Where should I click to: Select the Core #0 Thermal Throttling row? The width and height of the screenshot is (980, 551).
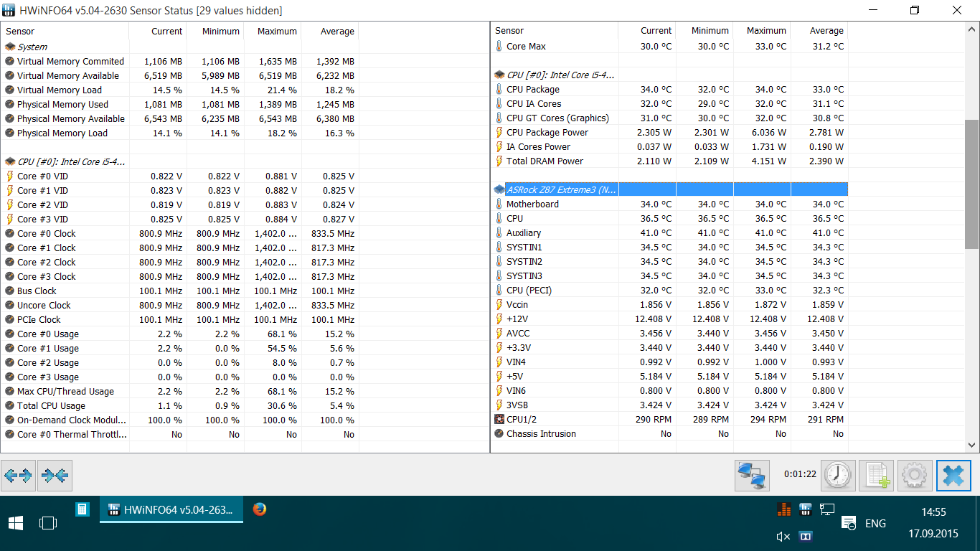(180, 434)
